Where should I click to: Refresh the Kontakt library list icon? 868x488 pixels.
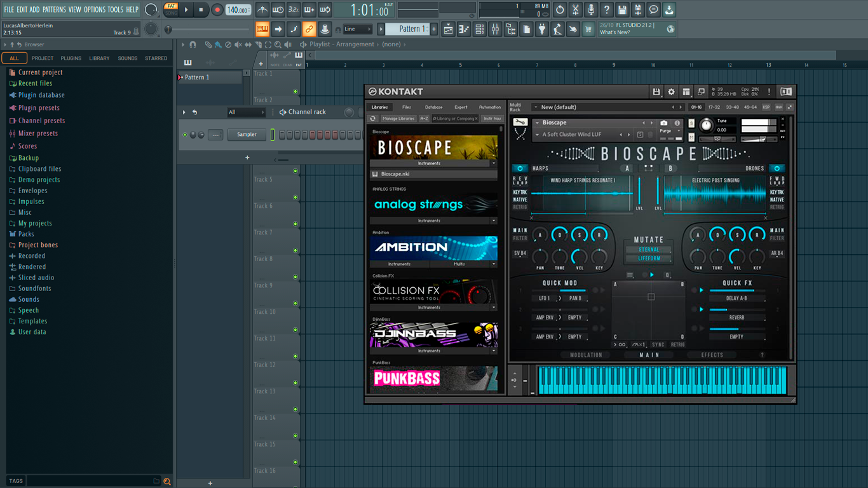[374, 118]
